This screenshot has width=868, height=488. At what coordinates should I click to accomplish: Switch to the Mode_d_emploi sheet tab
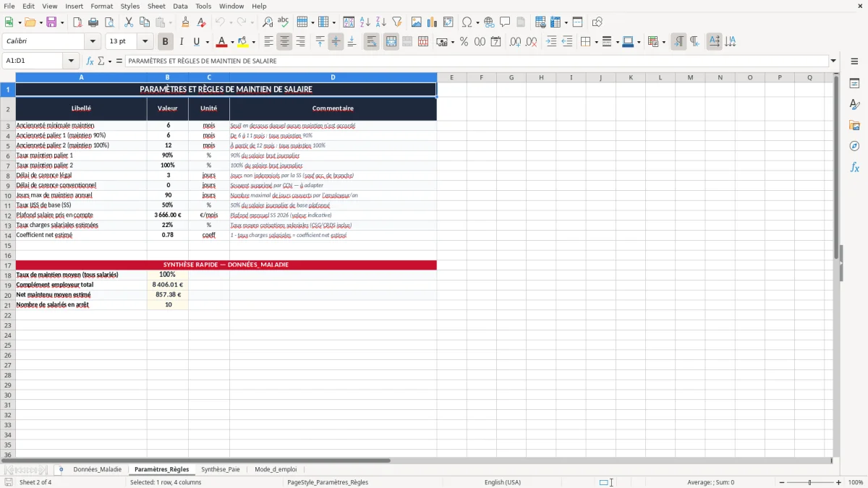[276, 469]
